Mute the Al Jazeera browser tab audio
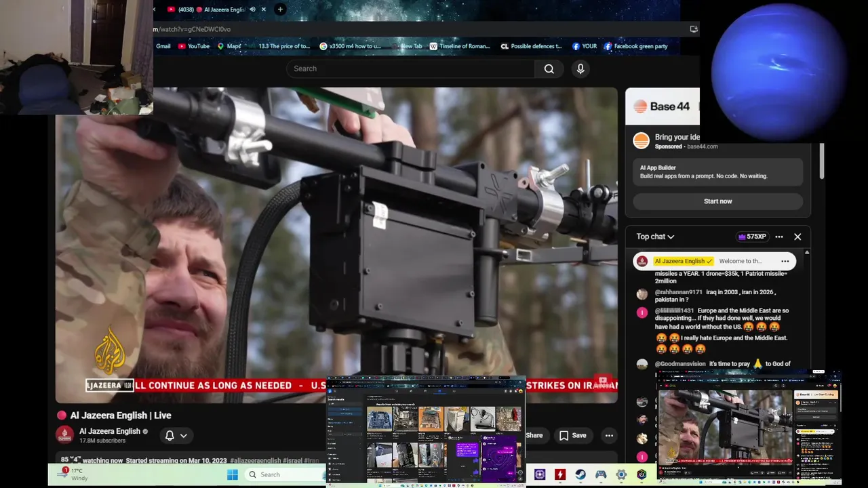 click(x=252, y=9)
